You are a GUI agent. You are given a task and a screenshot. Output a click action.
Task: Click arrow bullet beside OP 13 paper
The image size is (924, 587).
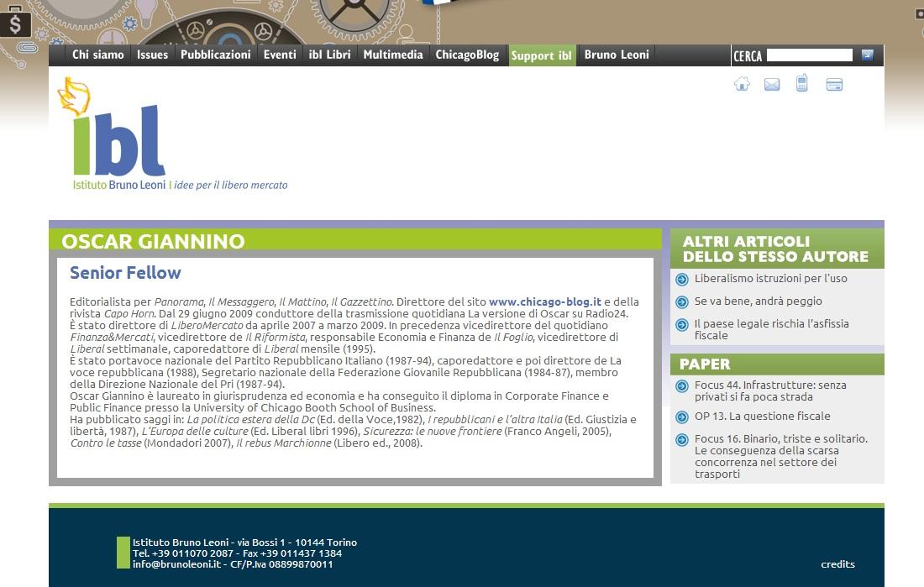tap(682, 417)
